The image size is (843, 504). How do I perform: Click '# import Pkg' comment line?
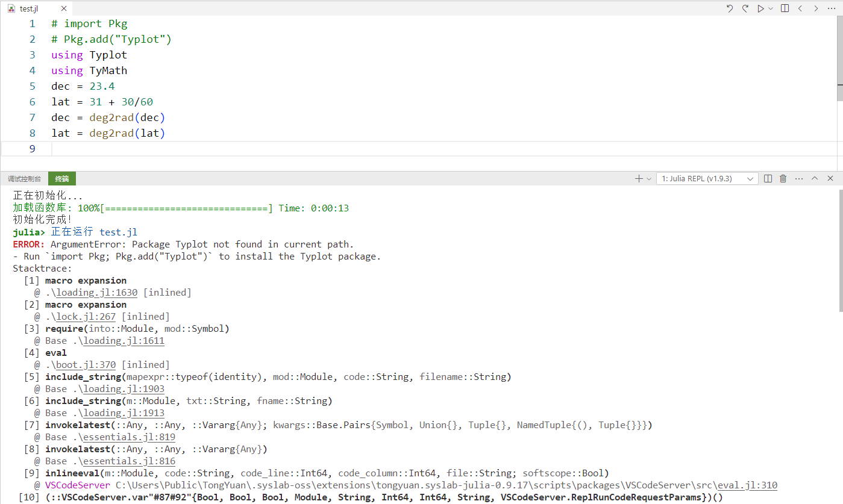point(89,23)
